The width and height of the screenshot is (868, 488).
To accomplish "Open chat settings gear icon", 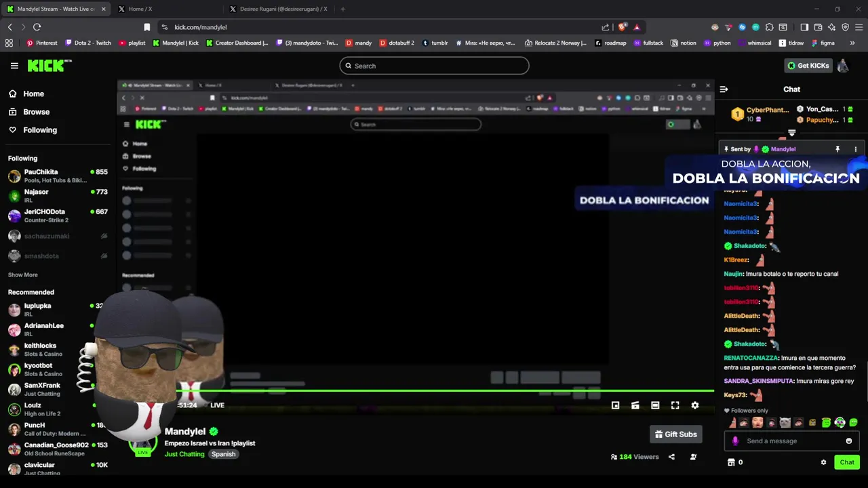I will (x=823, y=462).
